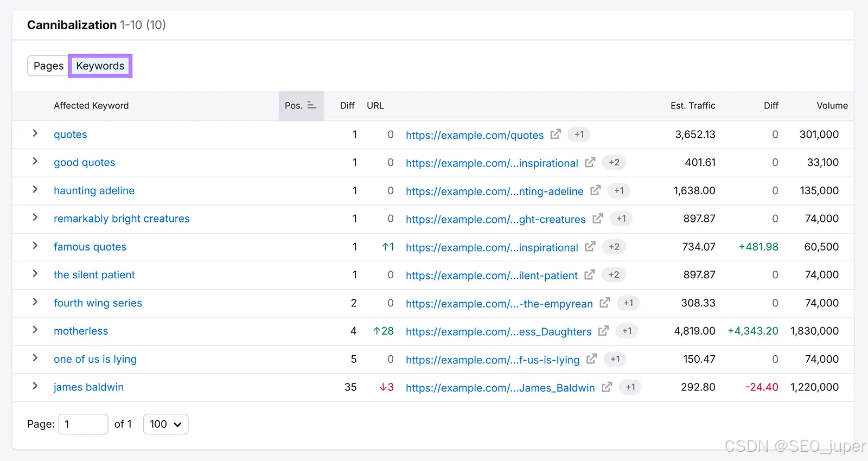Click the Affected Keyword column header
The height and width of the screenshot is (461, 868).
[x=91, y=106]
